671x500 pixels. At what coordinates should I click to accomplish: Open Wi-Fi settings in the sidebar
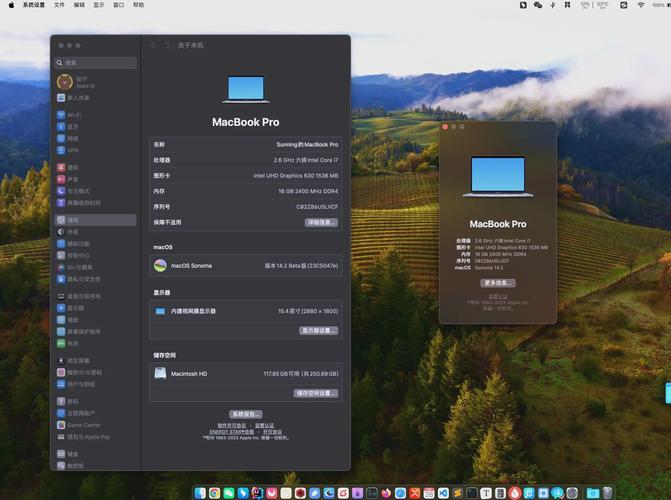75,115
